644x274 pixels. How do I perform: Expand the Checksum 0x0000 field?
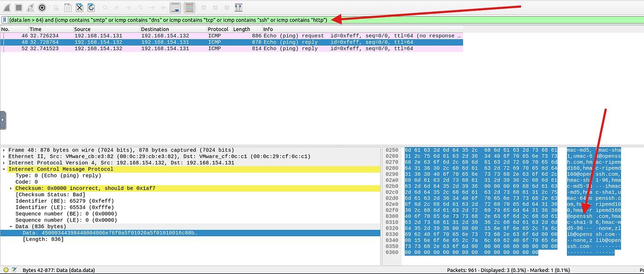11,188
